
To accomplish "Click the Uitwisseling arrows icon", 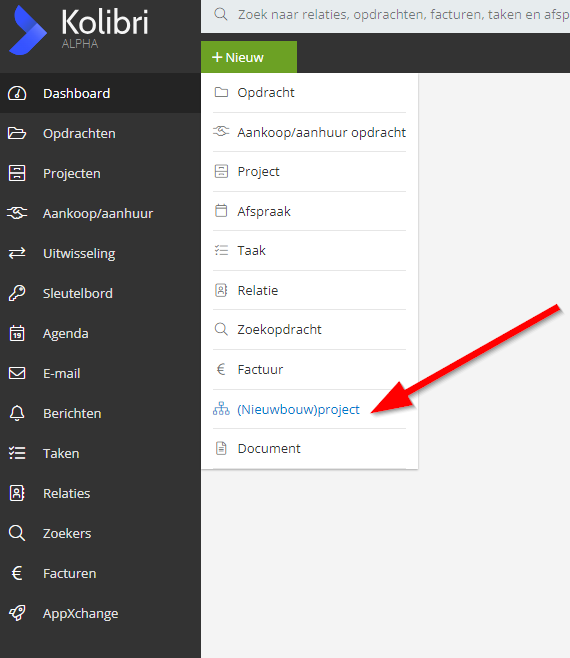I will tap(17, 253).
